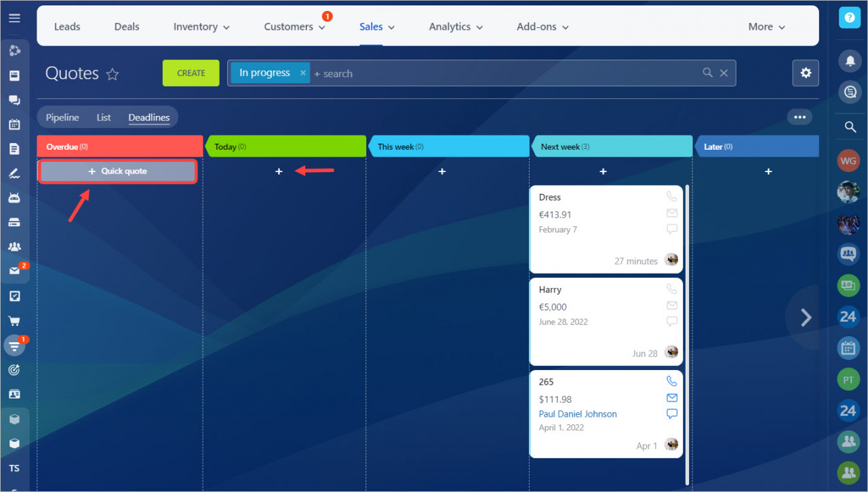Screen dimensions: 868x492
Task: Add a quote in the Next week column
Action: click(x=603, y=171)
